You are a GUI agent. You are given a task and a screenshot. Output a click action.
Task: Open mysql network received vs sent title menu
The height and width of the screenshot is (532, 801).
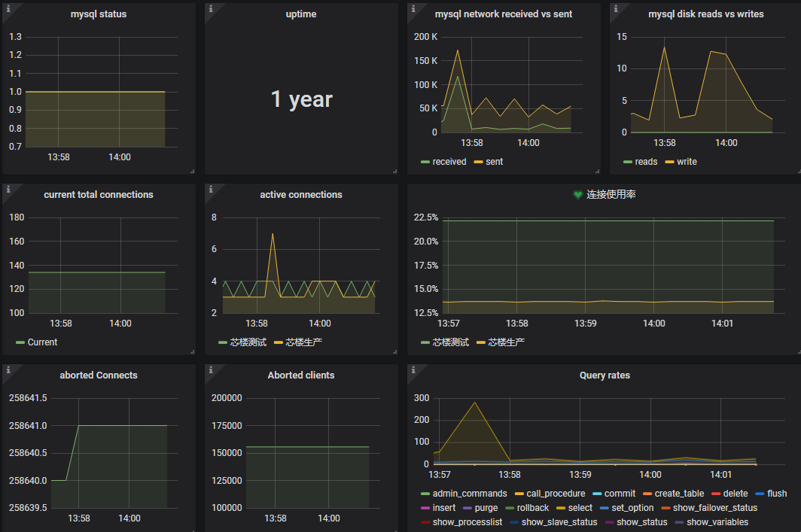503,14
